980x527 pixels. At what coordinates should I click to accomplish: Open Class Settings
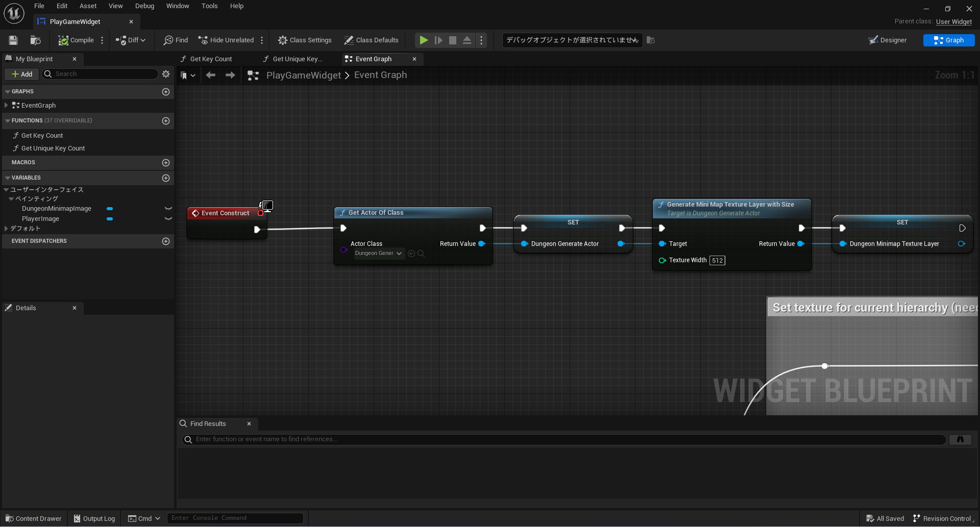[305, 40]
